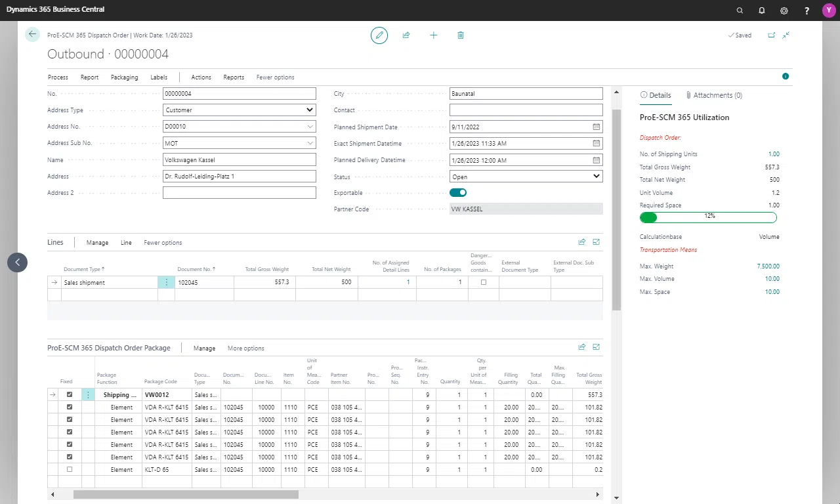Sort by Document No. column header
This screenshot has height=504, width=840.
tap(196, 269)
